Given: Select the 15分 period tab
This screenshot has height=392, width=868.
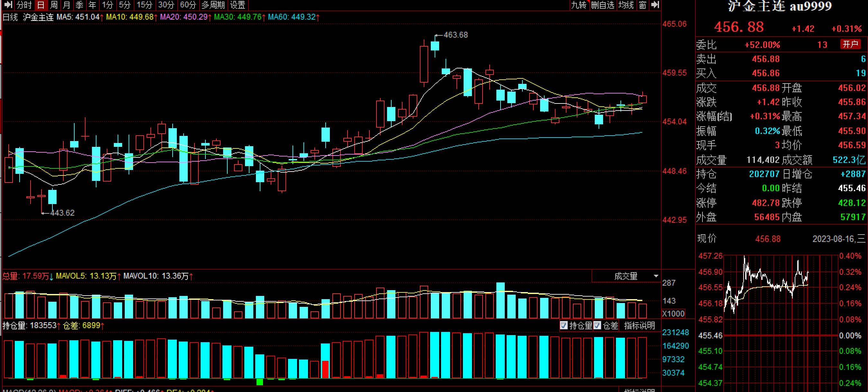Looking at the screenshot, I should pos(145,5).
